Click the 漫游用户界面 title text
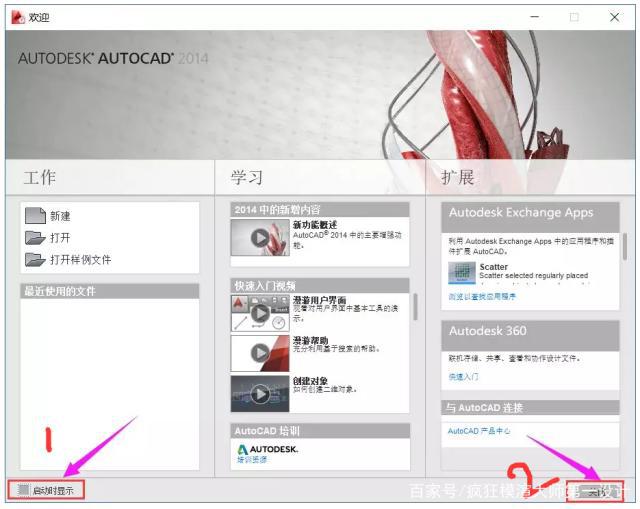Image resolution: width=640 pixels, height=509 pixels. coord(320,300)
